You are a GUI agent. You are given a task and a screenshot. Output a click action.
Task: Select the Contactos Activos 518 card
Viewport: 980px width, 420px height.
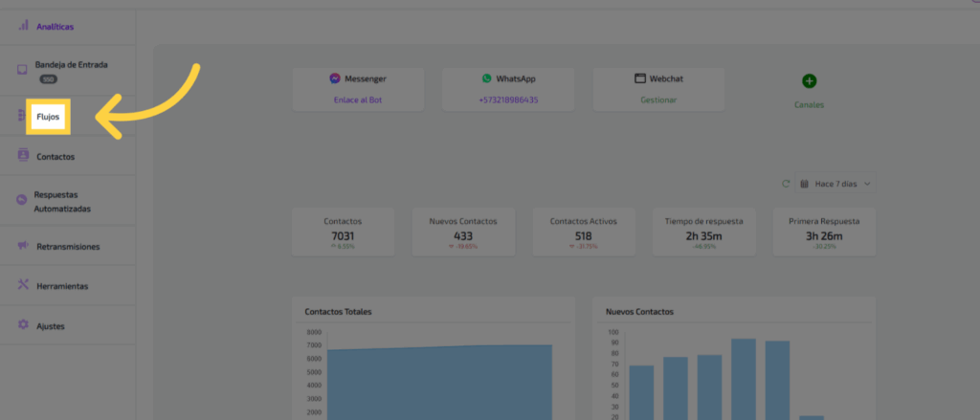point(583,232)
